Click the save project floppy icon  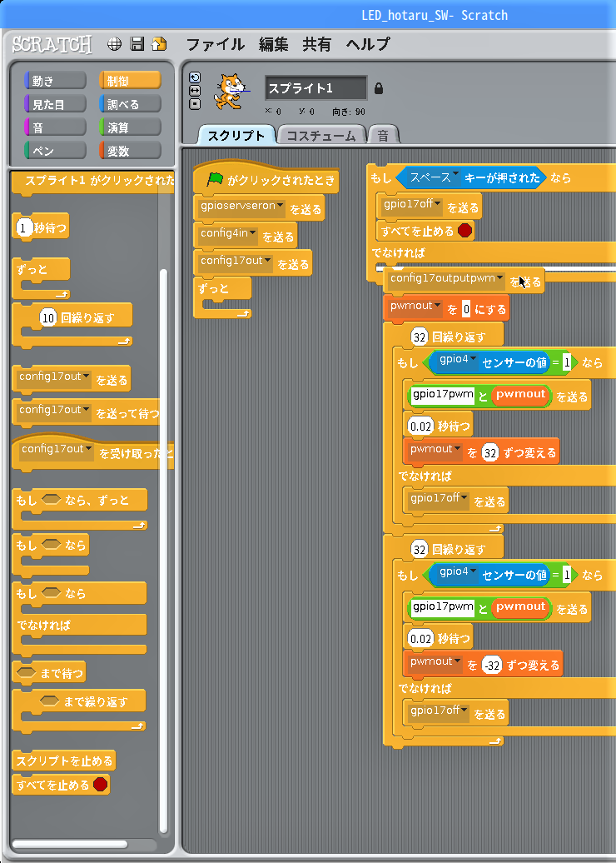[x=137, y=44]
